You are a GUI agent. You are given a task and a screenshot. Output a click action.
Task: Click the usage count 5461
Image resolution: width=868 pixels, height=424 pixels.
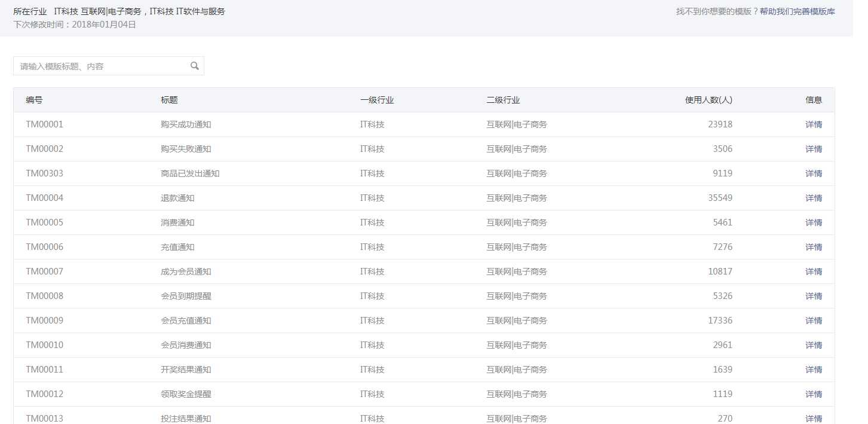pos(723,222)
